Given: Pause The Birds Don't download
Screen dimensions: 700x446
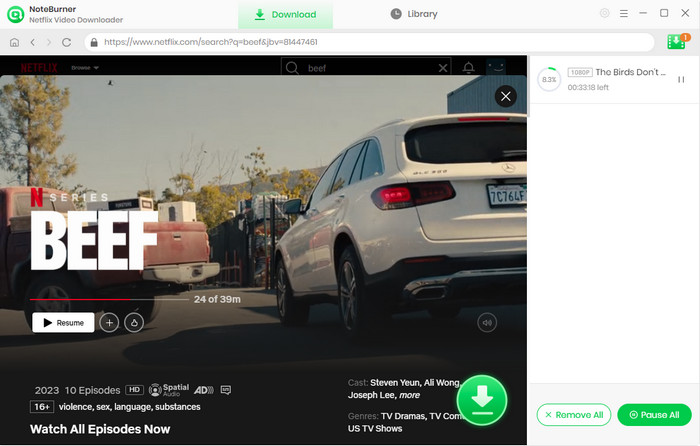Looking at the screenshot, I should pos(681,79).
